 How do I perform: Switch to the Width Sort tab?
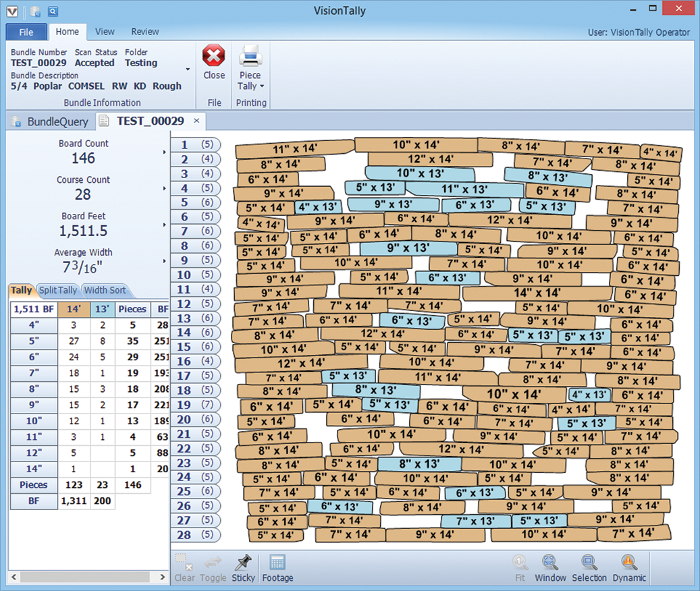pos(103,290)
